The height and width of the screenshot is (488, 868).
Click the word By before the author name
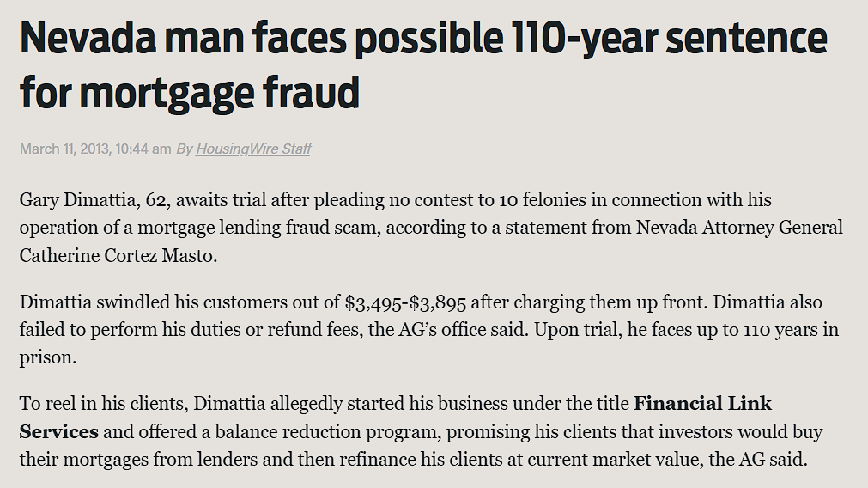(185, 149)
